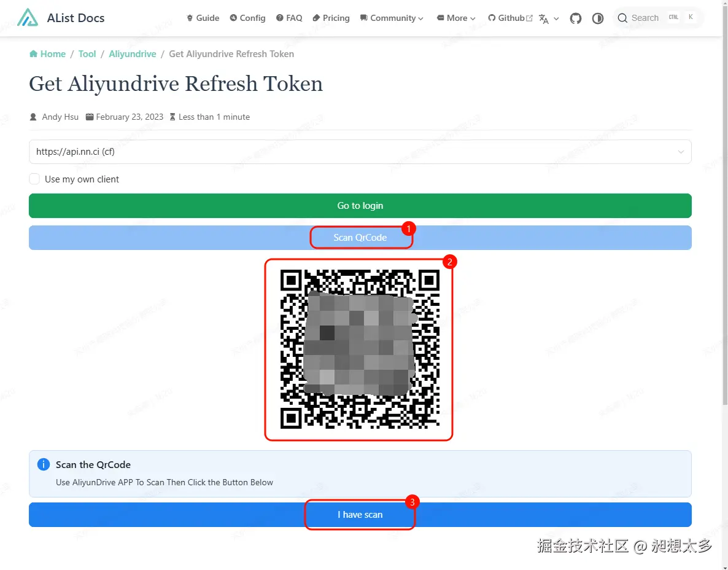The image size is (728, 570).
Task: Click the AList Docs site title
Action: click(76, 18)
